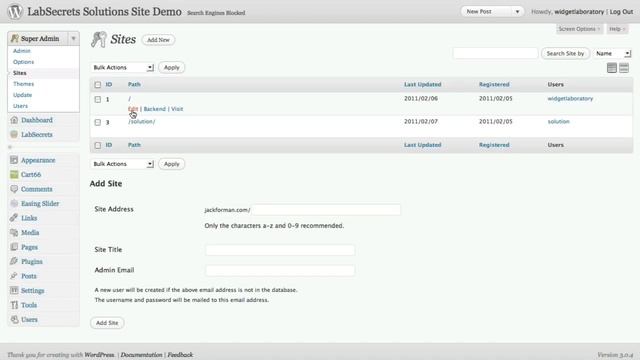This screenshot has height=360, width=640.
Task: Click the Cart66 menu icon
Action: point(14,174)
